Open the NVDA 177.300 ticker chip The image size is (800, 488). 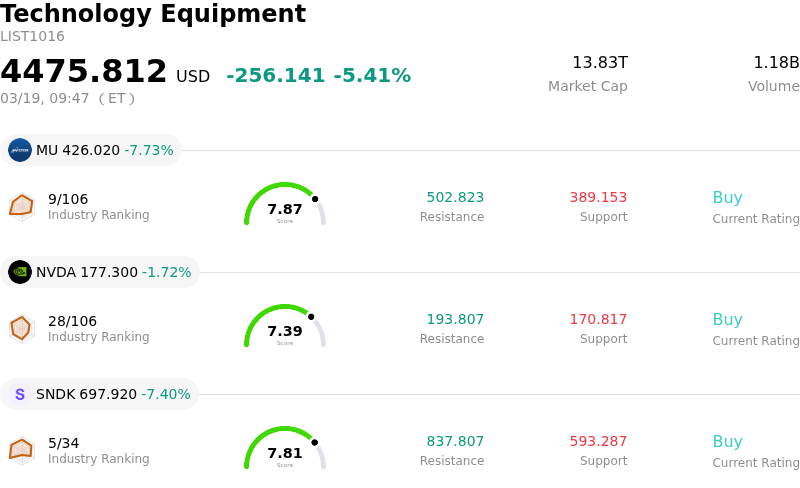pyautogui.click(x=100, y=272)
